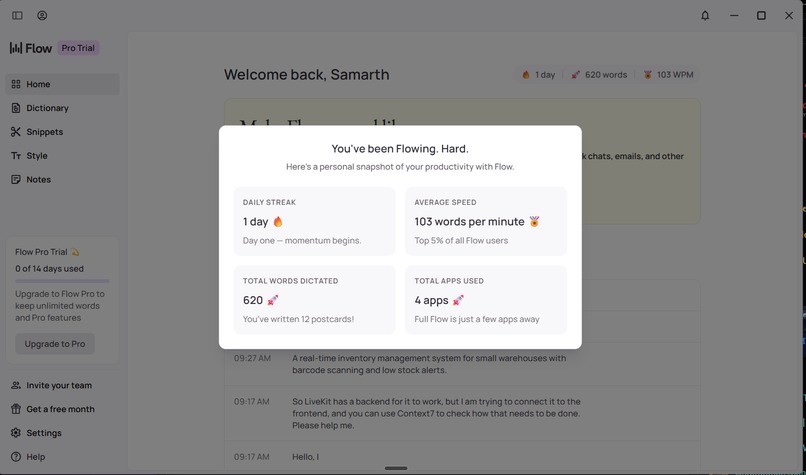The height and width of the screenshot is (475, 806).
Task: Open notifications bell icon
Action: [x=705, y=16]
